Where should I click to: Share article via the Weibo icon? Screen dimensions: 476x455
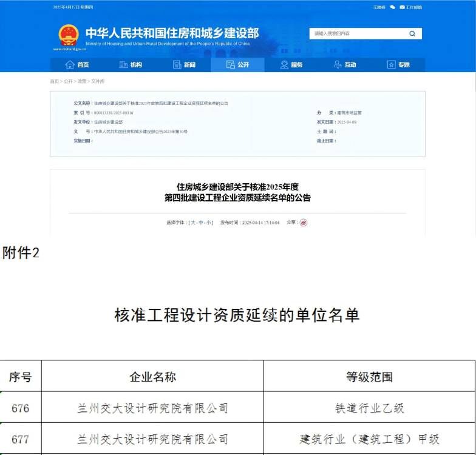304,223
